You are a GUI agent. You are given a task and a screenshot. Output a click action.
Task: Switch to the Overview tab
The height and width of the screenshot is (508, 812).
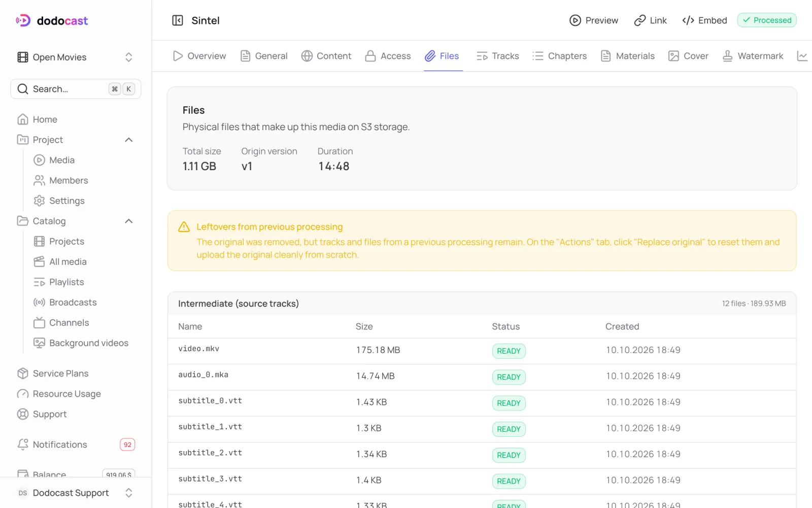click(199, 56)
